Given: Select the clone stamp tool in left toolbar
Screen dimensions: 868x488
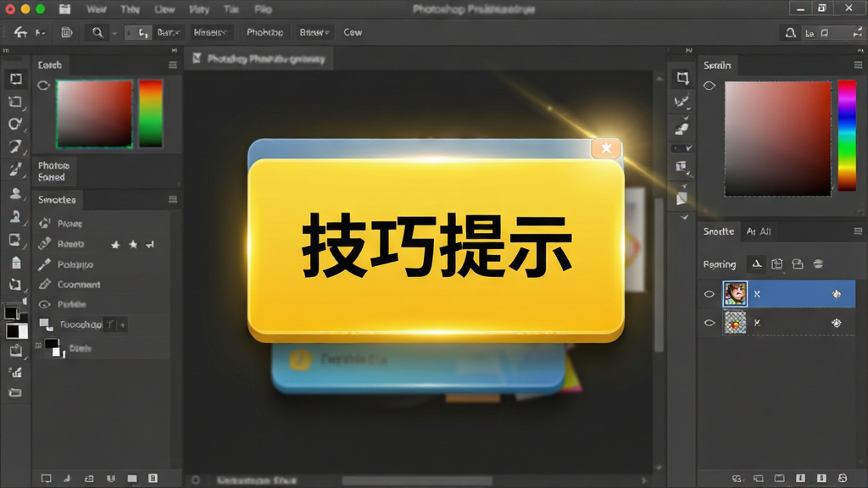Looking at the screenshot, I should (x=15, y=216).
